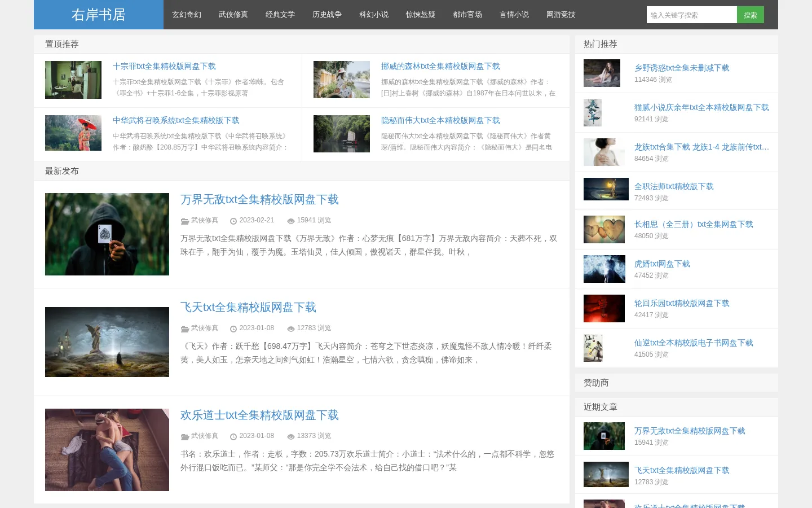Open 万界无敌 article title in latest posts
The image size is (812, 508).
coord(259,199)
